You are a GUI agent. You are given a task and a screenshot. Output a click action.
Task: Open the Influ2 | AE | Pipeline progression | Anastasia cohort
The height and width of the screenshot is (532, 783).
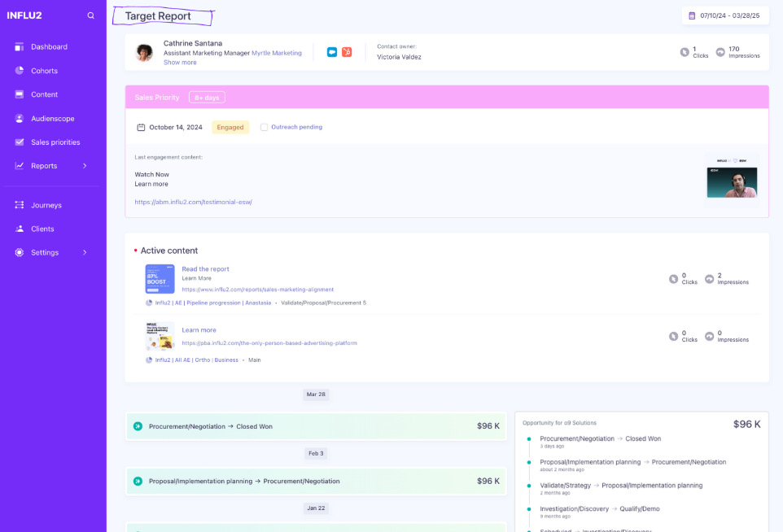[213, 303]
